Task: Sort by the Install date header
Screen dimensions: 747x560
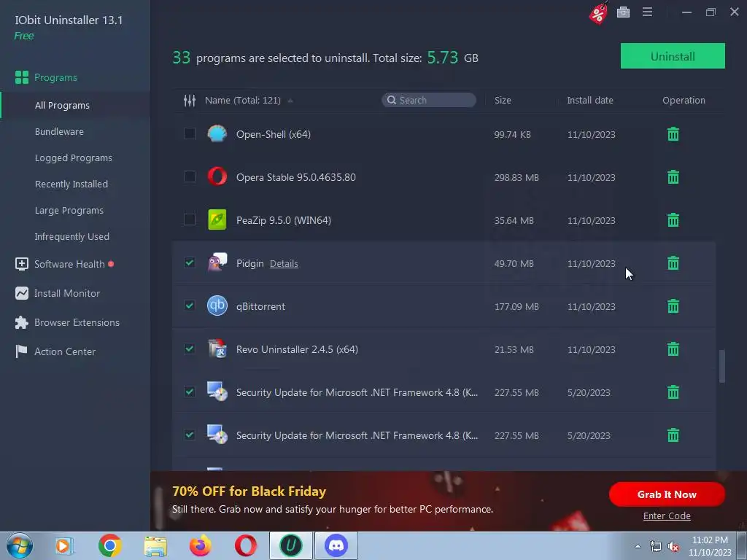Action: tap(589, 101)
